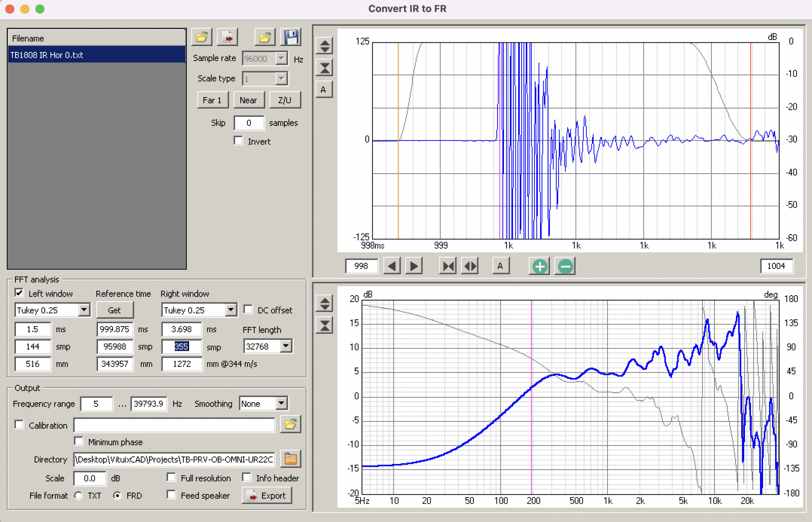812x522 pixels.
Task: Click the Far 1 button
Action: pos(213,100)
